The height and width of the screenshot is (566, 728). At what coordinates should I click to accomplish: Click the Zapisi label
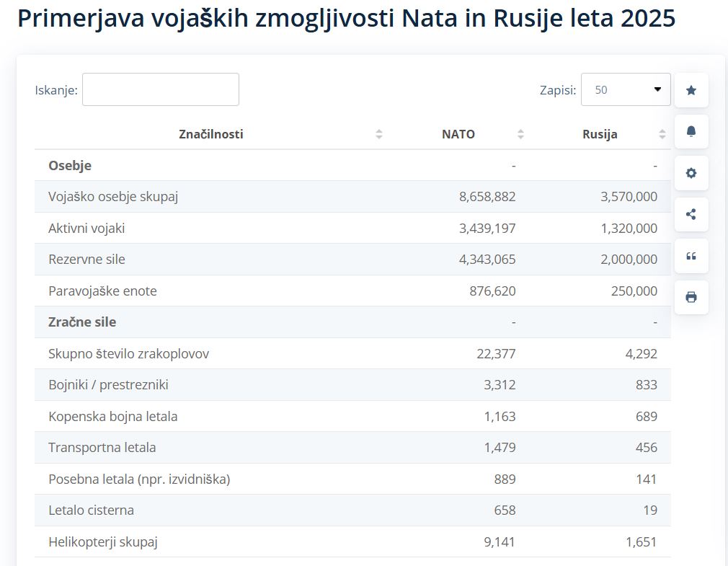click(558, 90)
